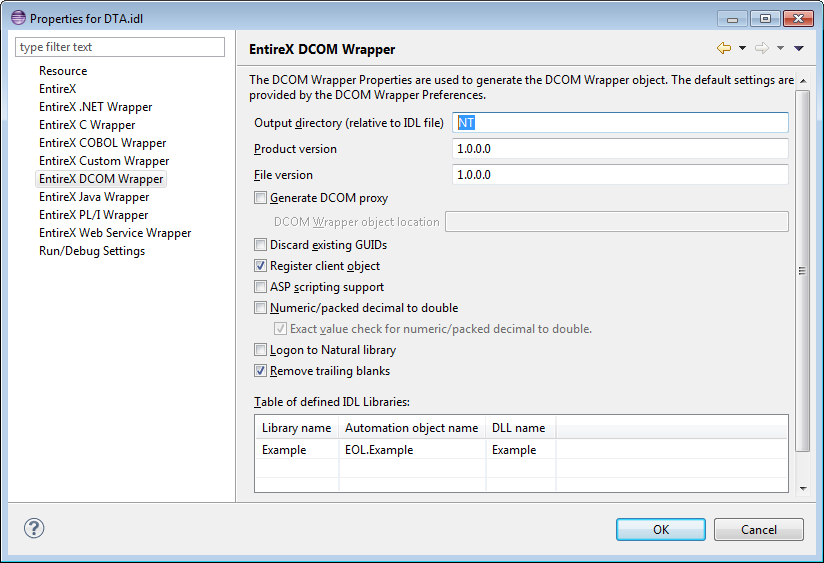Click the Product version field

tap(620, 149)
